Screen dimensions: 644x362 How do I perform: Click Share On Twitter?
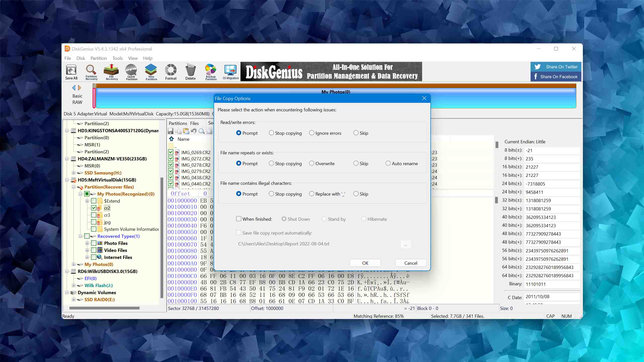click(x=556, y=67)
